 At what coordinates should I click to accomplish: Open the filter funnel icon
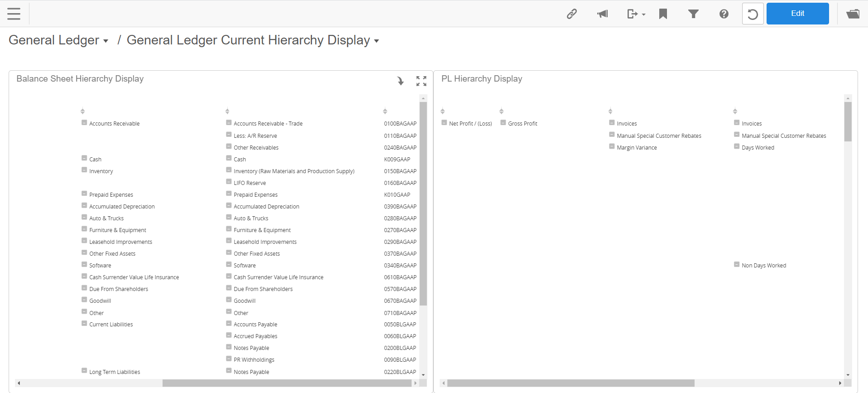tap(693, 14)
